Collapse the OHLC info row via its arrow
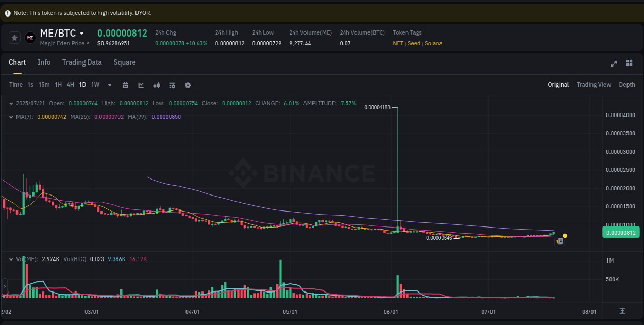 [x=10, y=103]
